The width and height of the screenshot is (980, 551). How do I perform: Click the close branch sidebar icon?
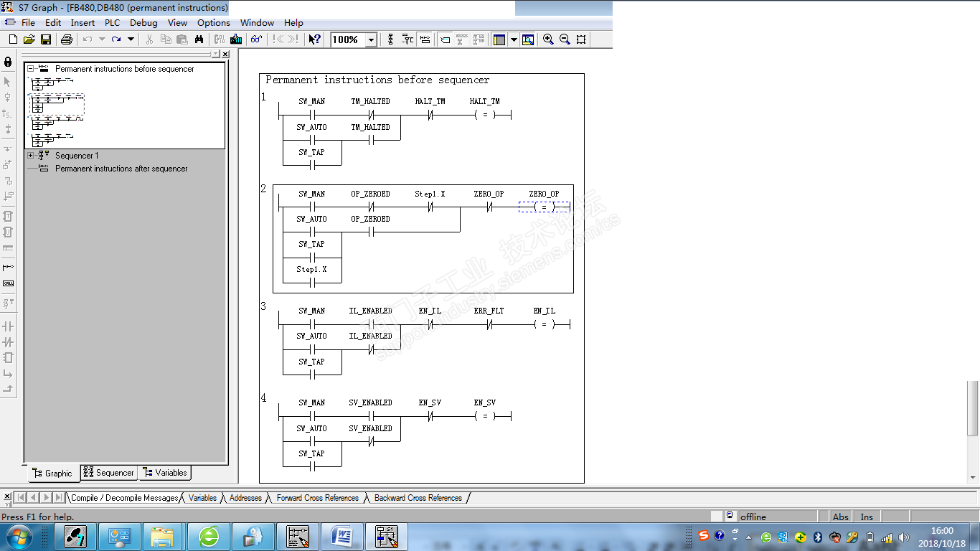(8, 389)
